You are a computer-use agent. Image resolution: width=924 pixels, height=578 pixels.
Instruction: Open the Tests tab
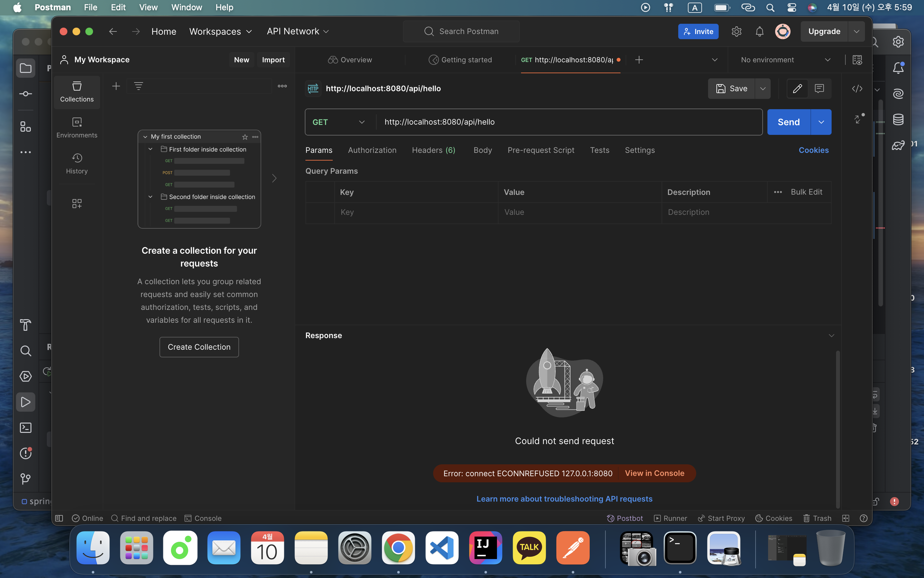click(x=599, y=150)
